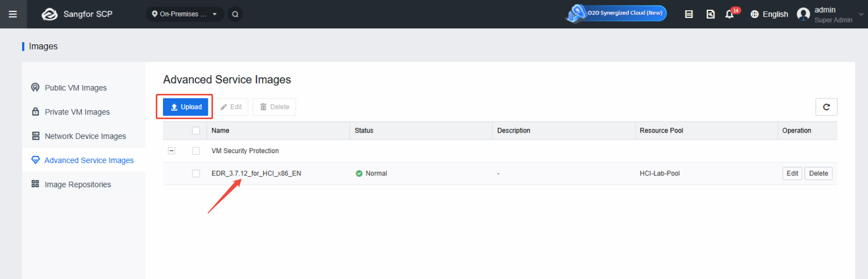Open Image Repositories in the sidebar
This screenshot has width=868, height=279.
tap(78, 185)
